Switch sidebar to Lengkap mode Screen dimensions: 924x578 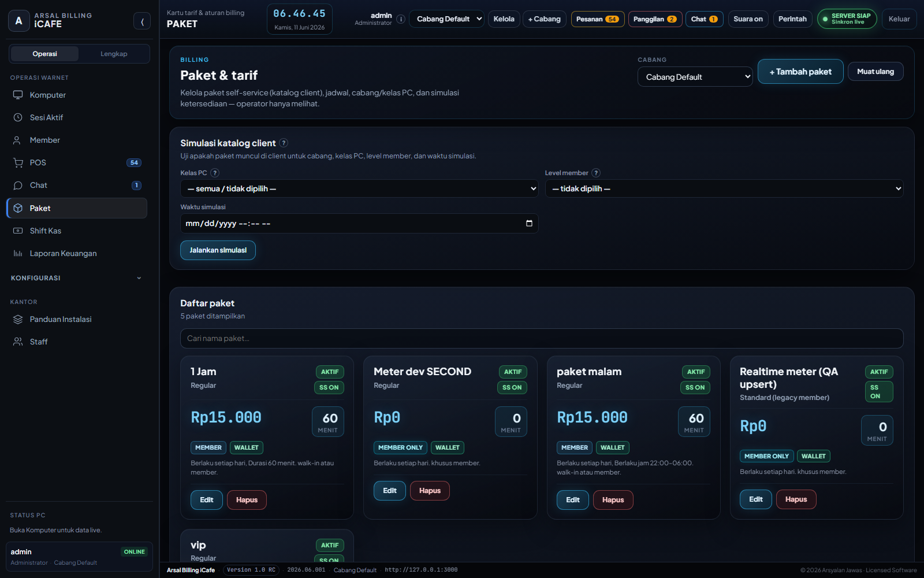click(x=114, y=54)
